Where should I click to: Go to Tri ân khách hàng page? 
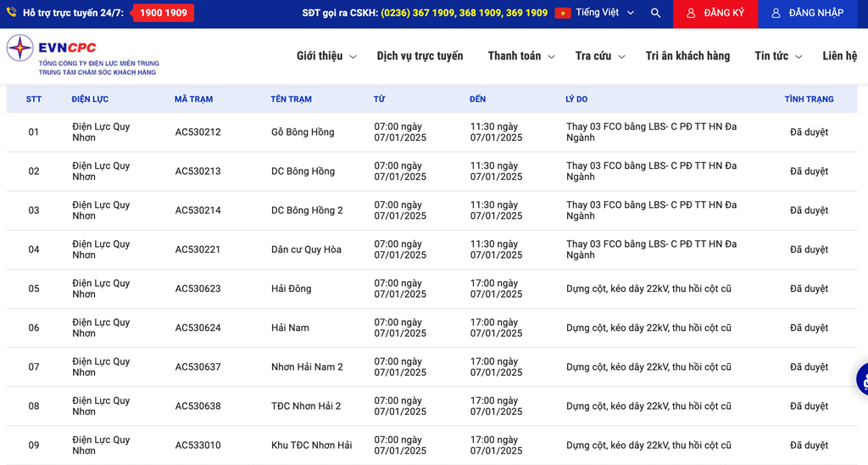point(687,56)
